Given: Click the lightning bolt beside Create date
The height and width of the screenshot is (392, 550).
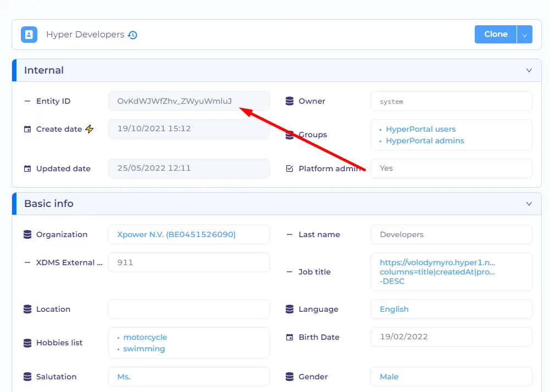Looking at the screenshot, I should pyautogui.click(x=90, y=129).
